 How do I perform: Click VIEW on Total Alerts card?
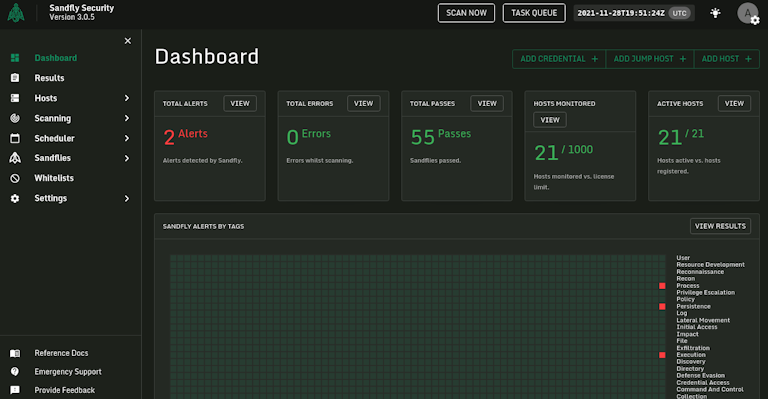tap(240, 103)
